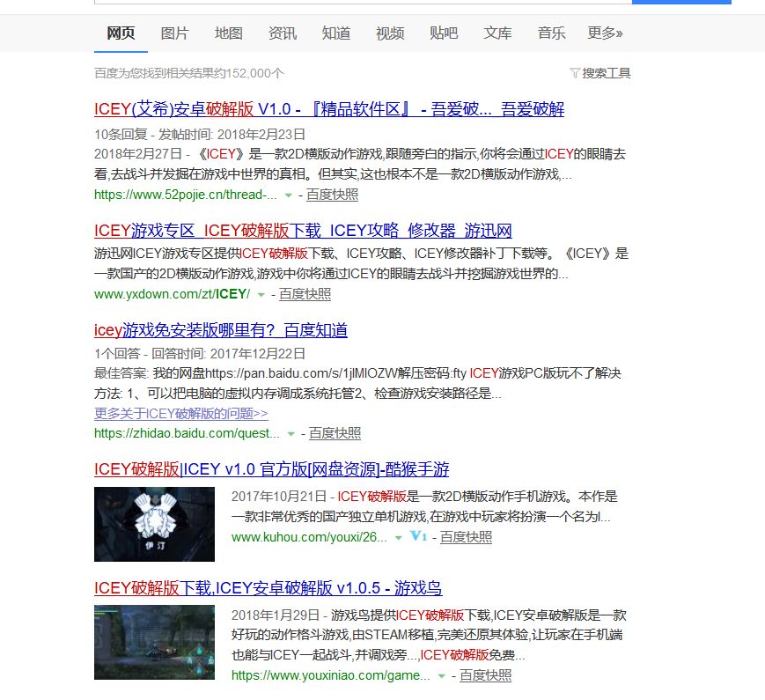765x700 pixels.
Task: Click the V1 credibility badge icon
Action: pyautogui.click(x=419, y=536)
